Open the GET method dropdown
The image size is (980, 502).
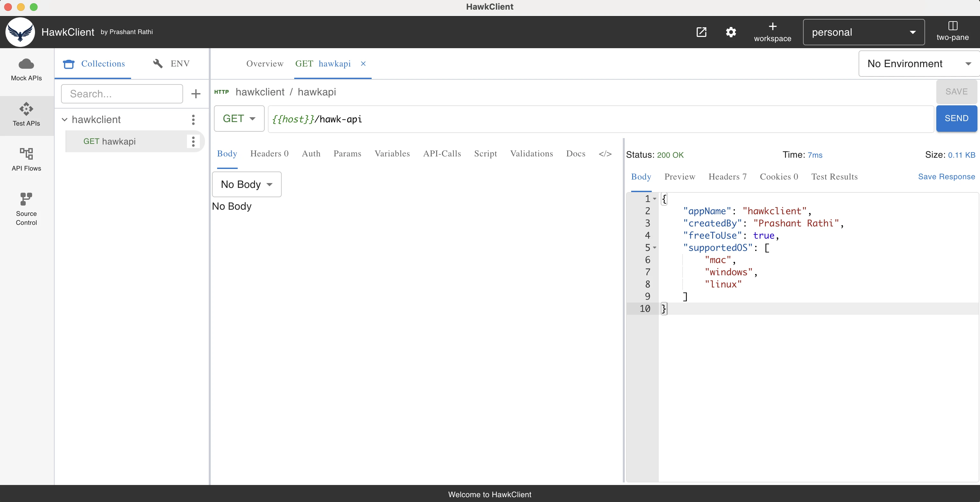239,119
